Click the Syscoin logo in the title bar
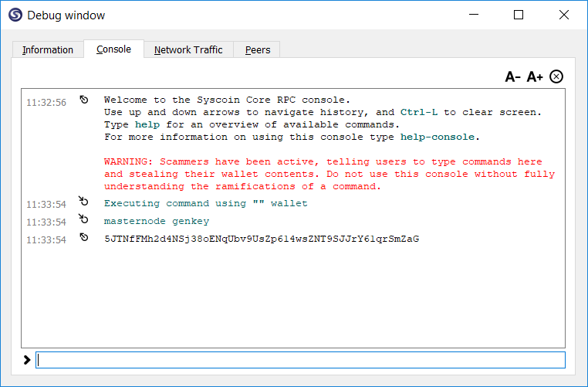Screen dimensions: 588x387 [15, 15]
